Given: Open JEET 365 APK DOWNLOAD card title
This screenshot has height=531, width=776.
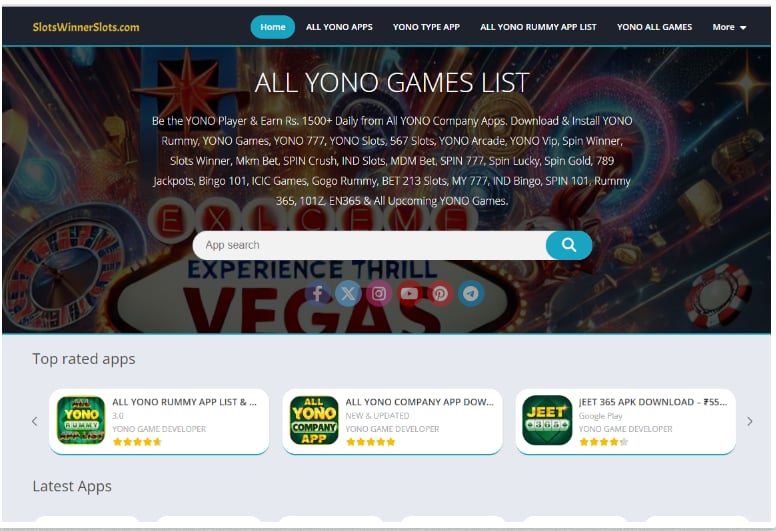Looking at the screenshot, I should [653, 402].
